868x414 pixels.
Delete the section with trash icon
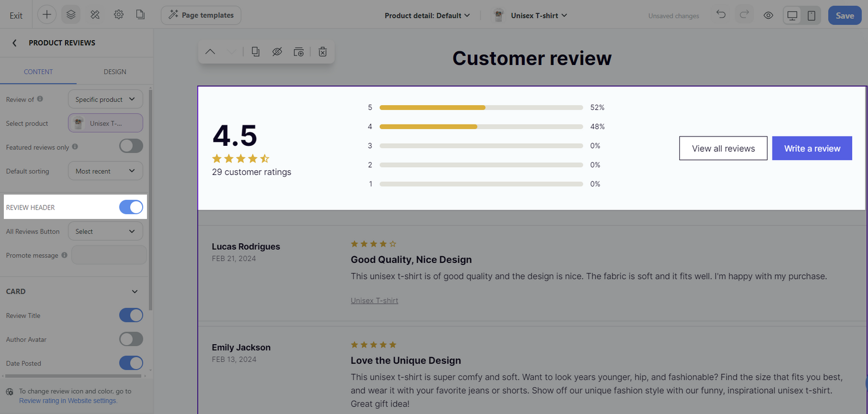(323, 51)
